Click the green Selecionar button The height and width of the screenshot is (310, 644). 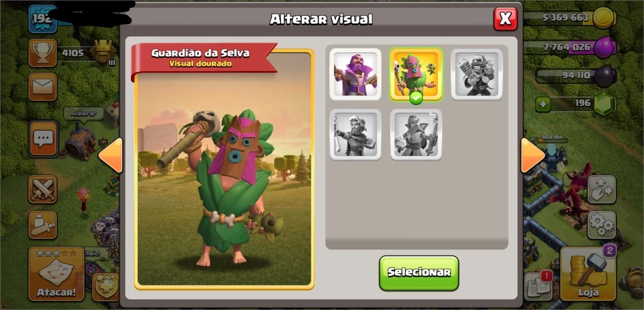tap(419, 273)
